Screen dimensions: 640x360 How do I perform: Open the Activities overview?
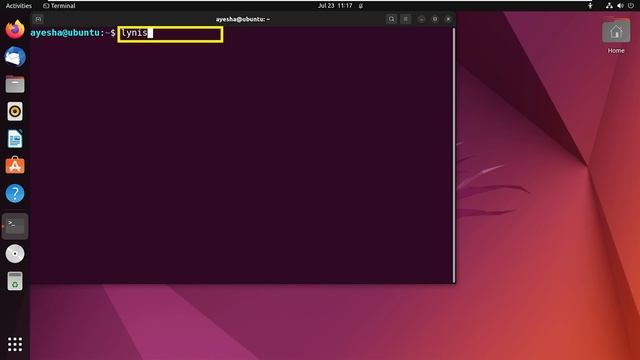point(19,6)
